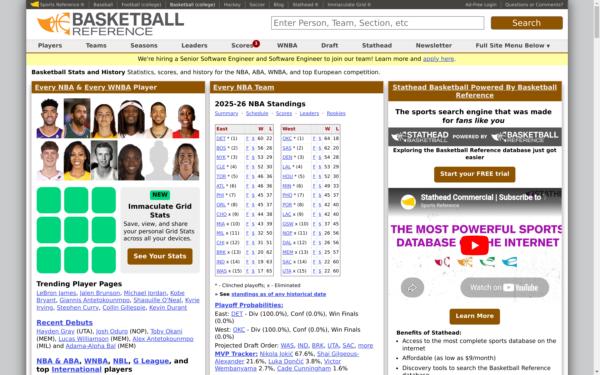This screenshot has width=600, height=375.
Task: Open Basketball (college) in top site bar
Action: pyautogui.click(x=192, y=5)
